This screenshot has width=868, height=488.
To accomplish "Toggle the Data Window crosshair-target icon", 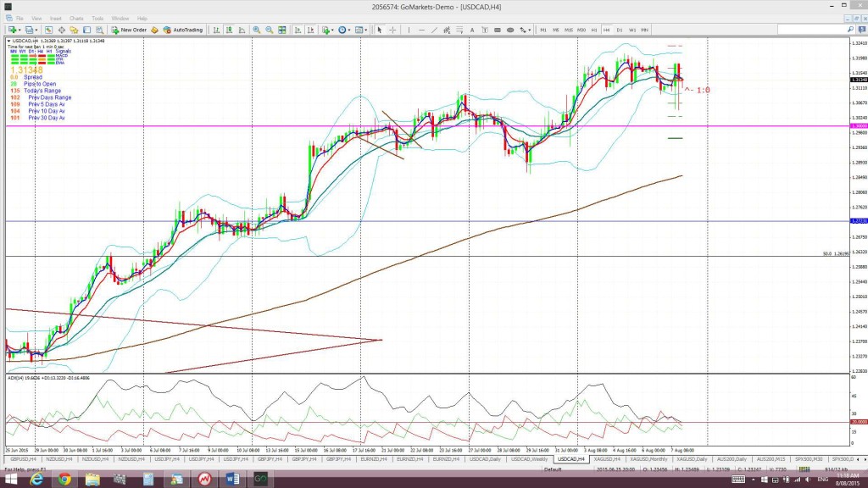I will tap(61, 30).
